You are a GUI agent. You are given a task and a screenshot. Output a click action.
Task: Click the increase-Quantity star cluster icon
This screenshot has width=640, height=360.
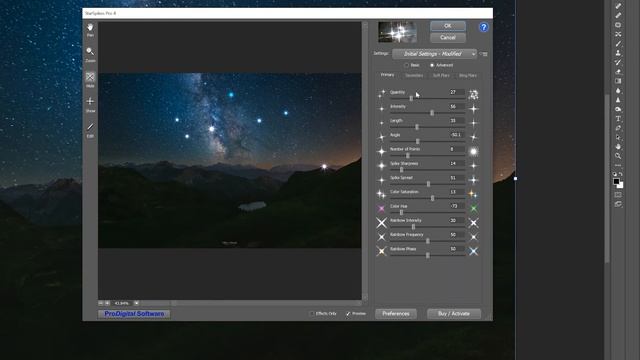473,95
